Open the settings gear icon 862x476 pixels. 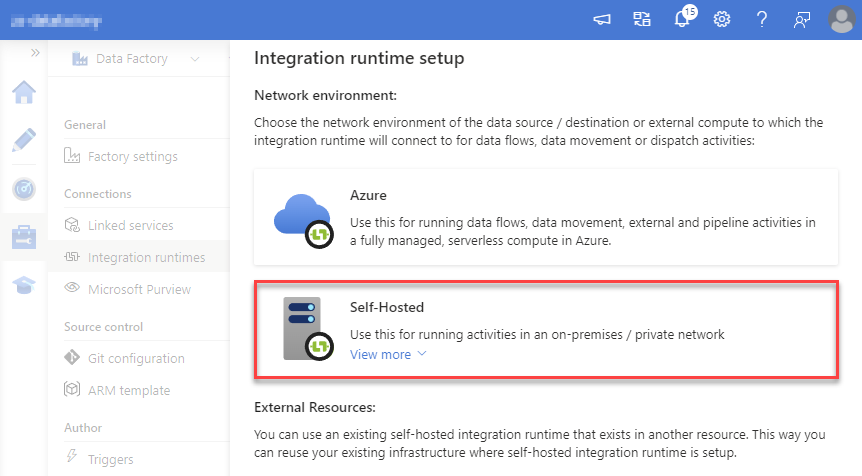[x=721, y=19]
